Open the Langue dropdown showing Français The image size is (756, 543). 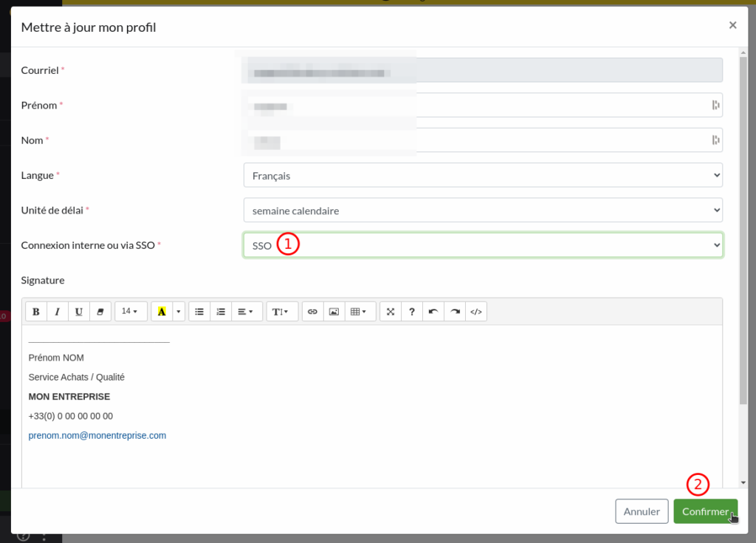(482, 175)
